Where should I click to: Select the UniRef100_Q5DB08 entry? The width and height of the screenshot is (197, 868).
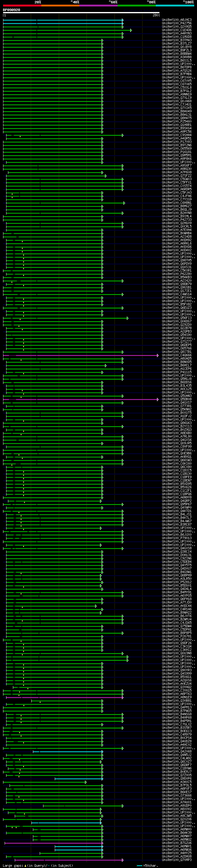click(x=177, y=400)
